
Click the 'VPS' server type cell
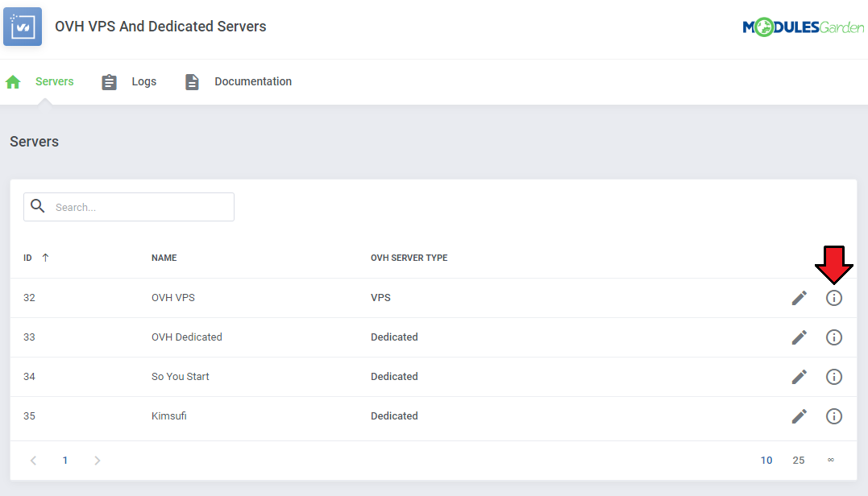[x=380, y=297]
